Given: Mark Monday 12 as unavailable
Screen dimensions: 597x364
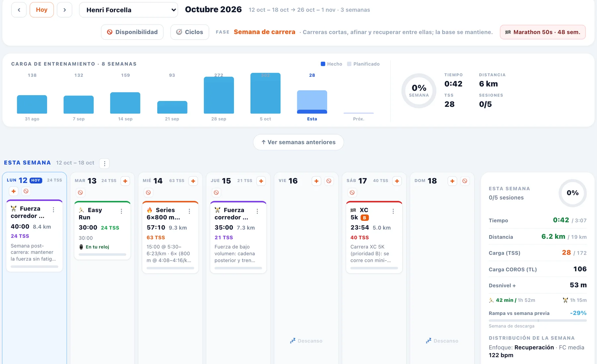Looking at the screenshot, I should 26,191.
